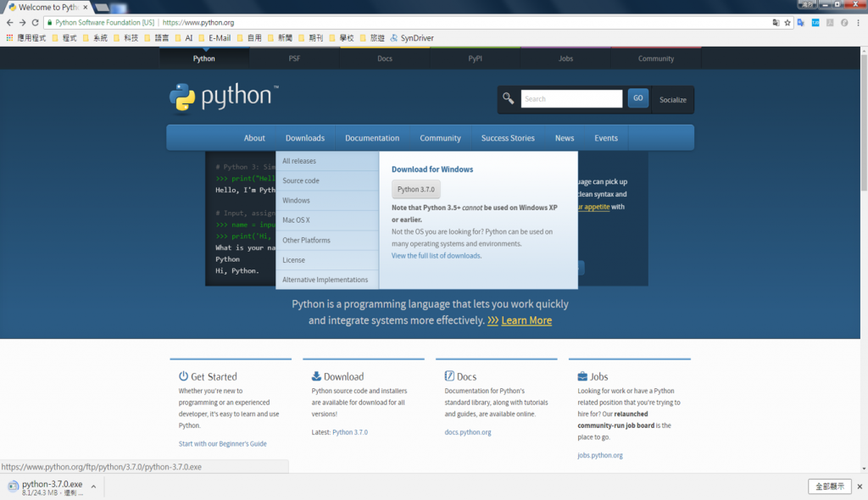Viewport: 868px width, 500px height.
Task: Open the Community navigation menu
Action: pyautogui.click(x=440, y=138)
